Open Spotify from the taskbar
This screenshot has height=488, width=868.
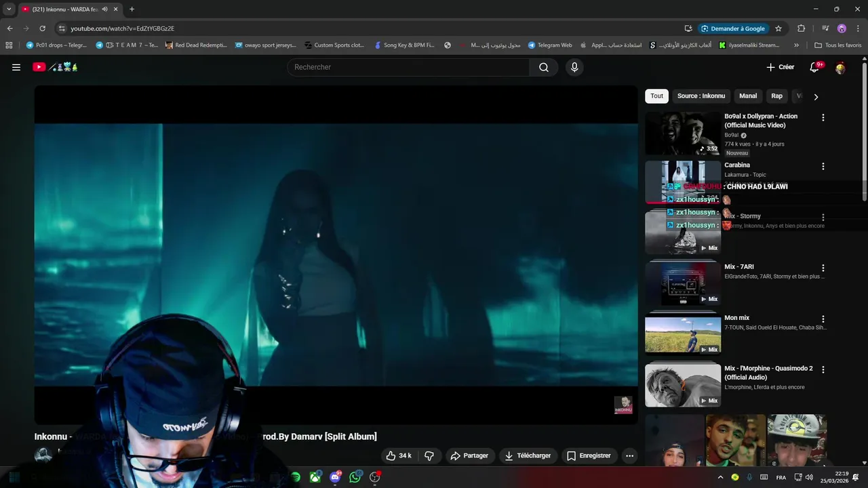point(296,477)
